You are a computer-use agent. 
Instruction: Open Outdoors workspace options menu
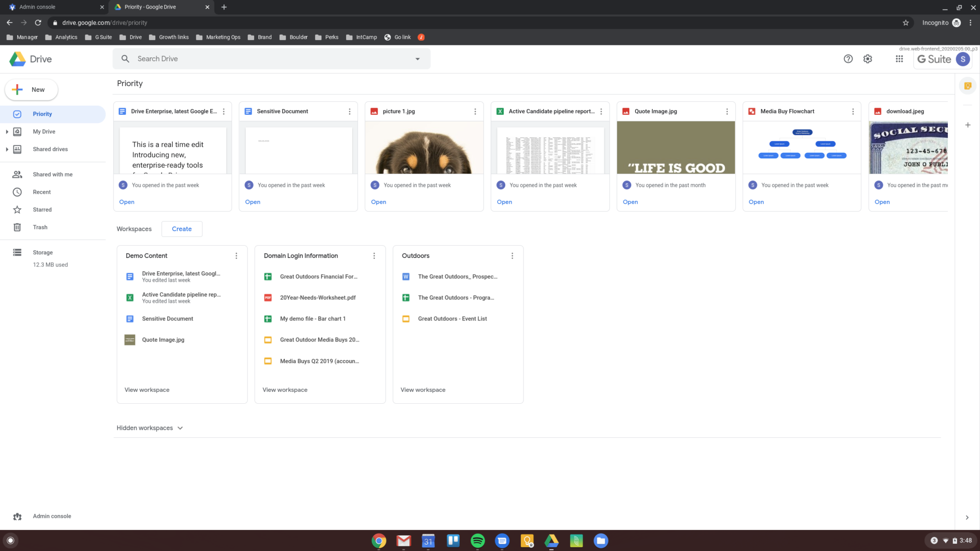(512, 256)
